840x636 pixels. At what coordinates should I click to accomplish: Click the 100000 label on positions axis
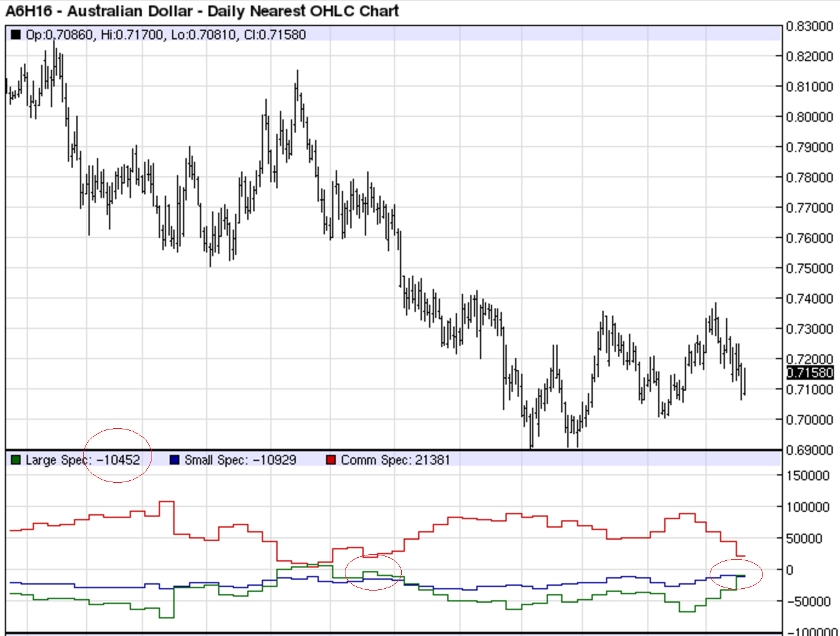coord(807,508)
